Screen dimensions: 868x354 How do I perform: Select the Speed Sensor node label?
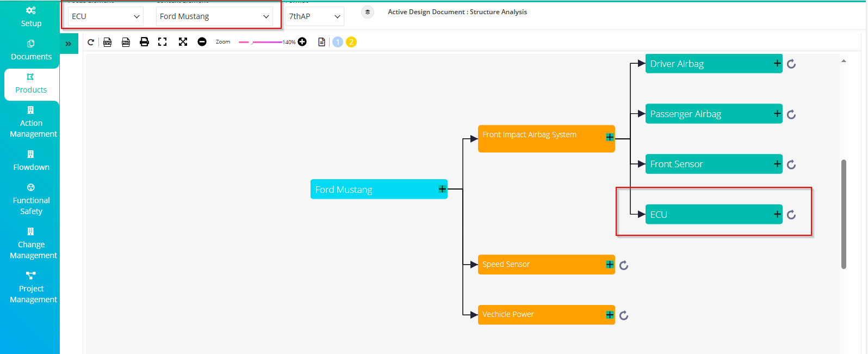point(506,264)
